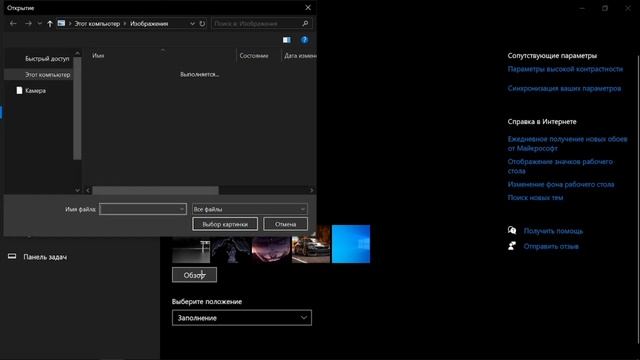Open 'Ежедневное получение новых обоев' link
640x360 pixels.
[x=567, y=144]
